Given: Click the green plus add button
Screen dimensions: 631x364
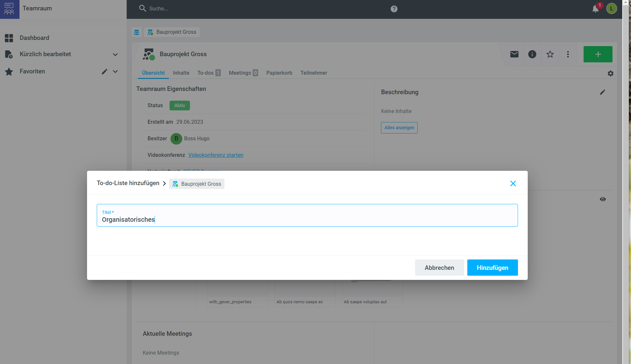Looking at the screenshot, I should click(598, 54).
